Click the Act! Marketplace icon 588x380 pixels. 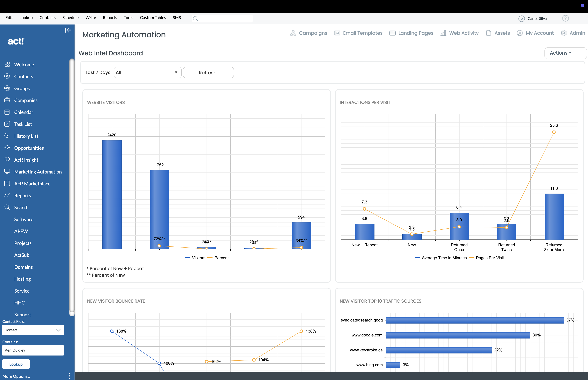click(7, 183)
